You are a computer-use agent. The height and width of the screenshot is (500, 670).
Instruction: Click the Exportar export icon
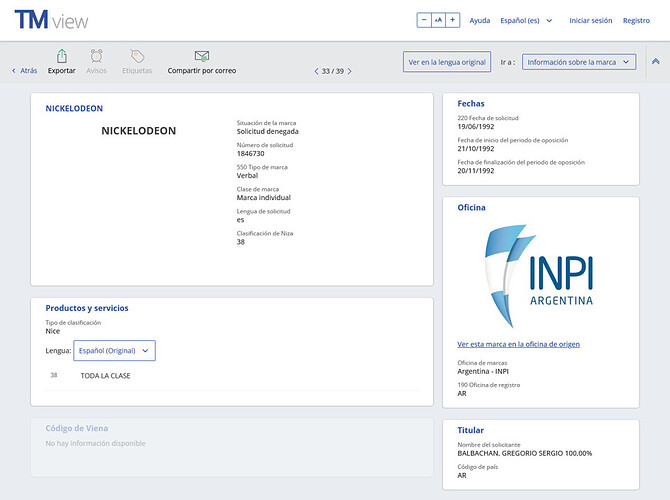tap(62, 56)
